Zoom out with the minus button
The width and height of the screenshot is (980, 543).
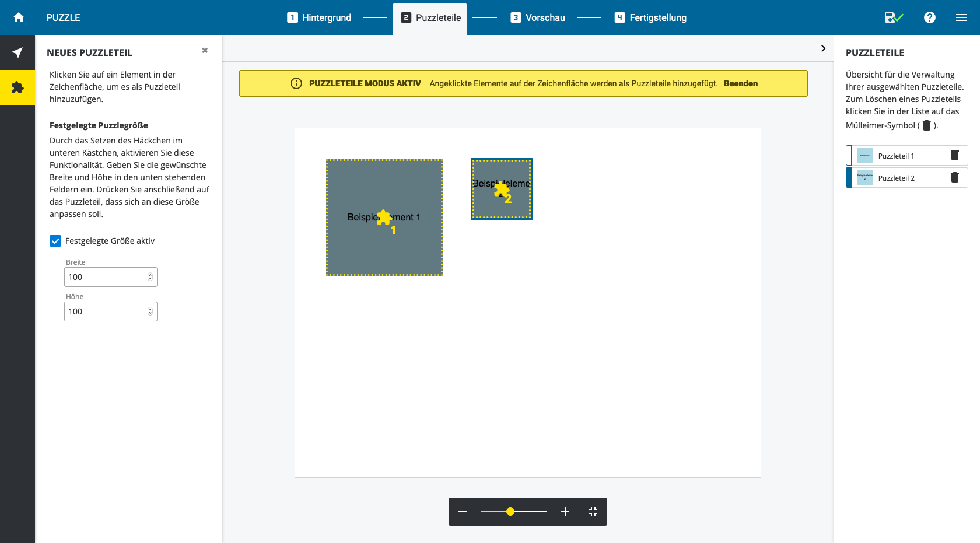click(x=463, y=512)
